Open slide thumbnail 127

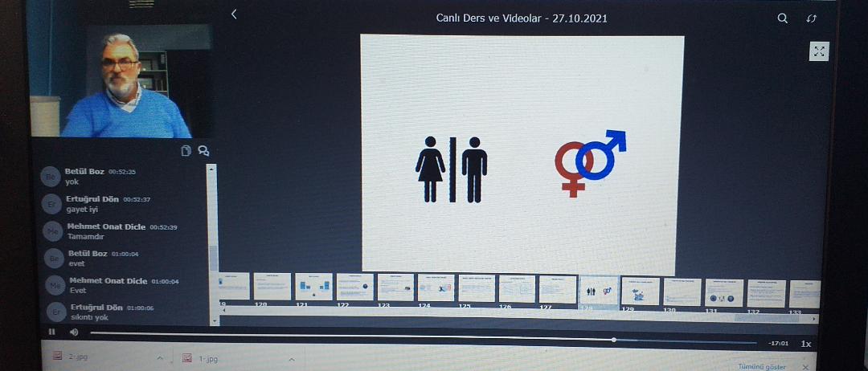[558, 290]
